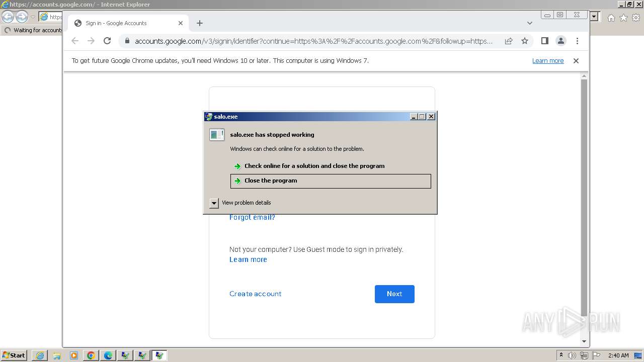Open the Learn more link in the infobar

click(x=548, y=61)
